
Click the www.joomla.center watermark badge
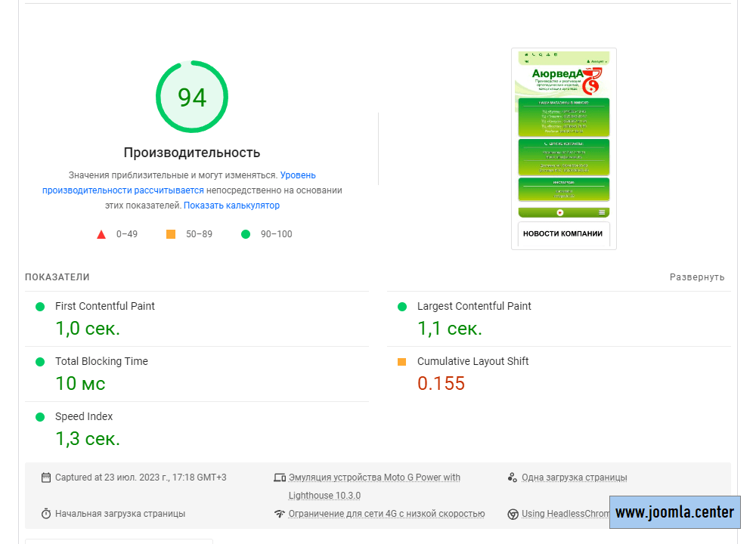[674, 512]
